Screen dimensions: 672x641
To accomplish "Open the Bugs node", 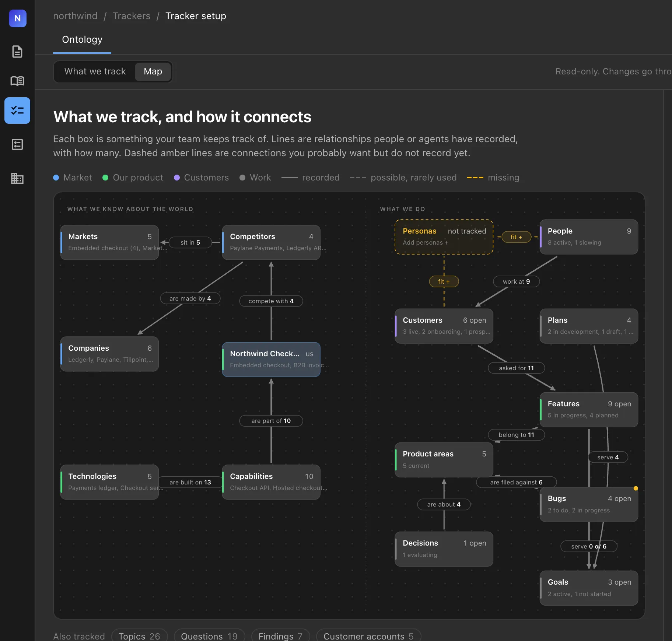I will [589, 504].
